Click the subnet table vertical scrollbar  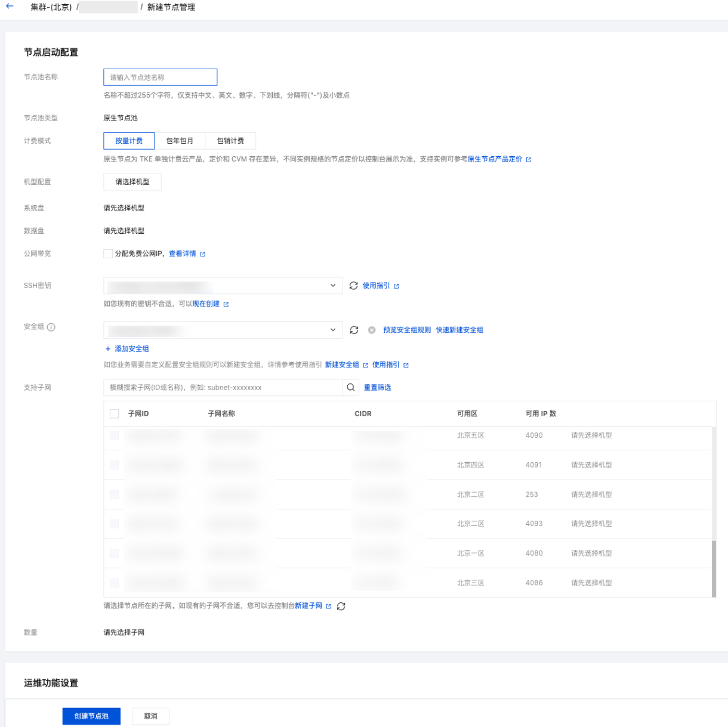[x=714, y=568]
